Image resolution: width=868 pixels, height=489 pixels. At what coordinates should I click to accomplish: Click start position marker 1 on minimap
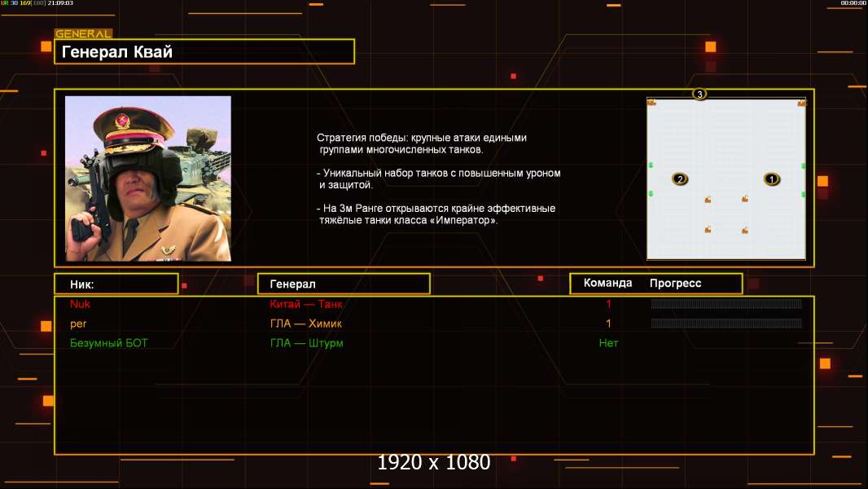point(772,178)
